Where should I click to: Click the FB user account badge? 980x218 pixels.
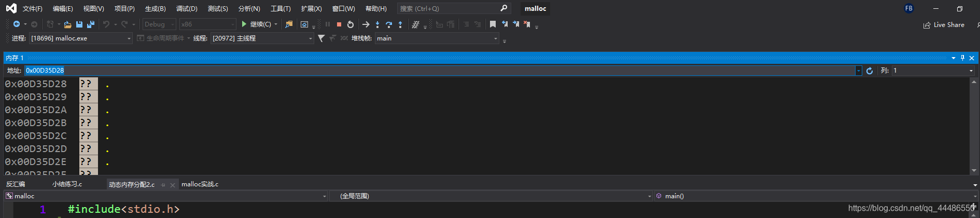click(x=909, y=8)
